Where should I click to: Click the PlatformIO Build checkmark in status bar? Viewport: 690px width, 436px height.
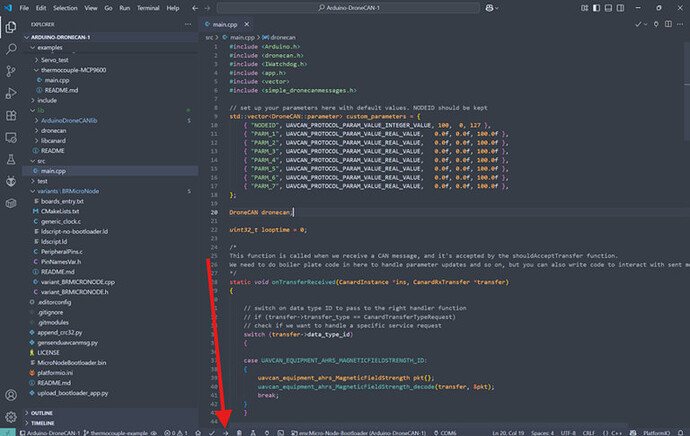pos(212,432)
